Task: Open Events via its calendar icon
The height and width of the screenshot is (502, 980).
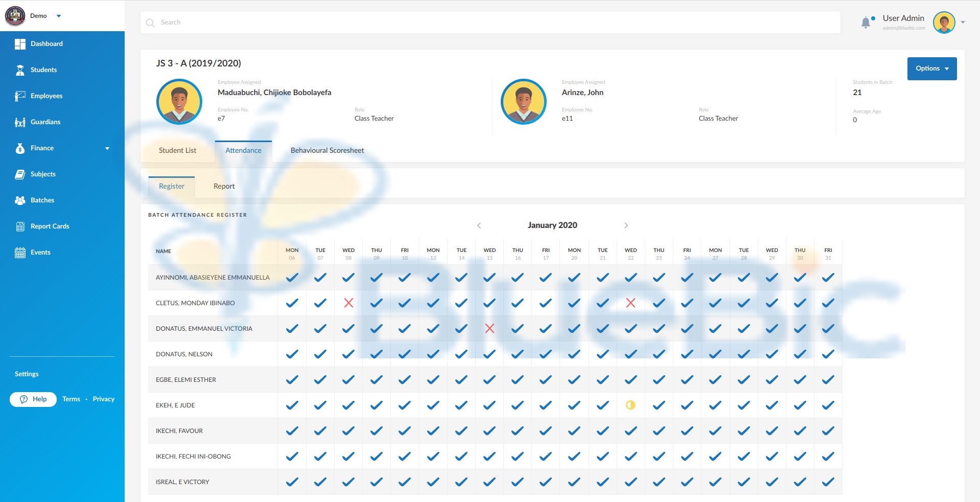Action: click(x=20, y=253)
